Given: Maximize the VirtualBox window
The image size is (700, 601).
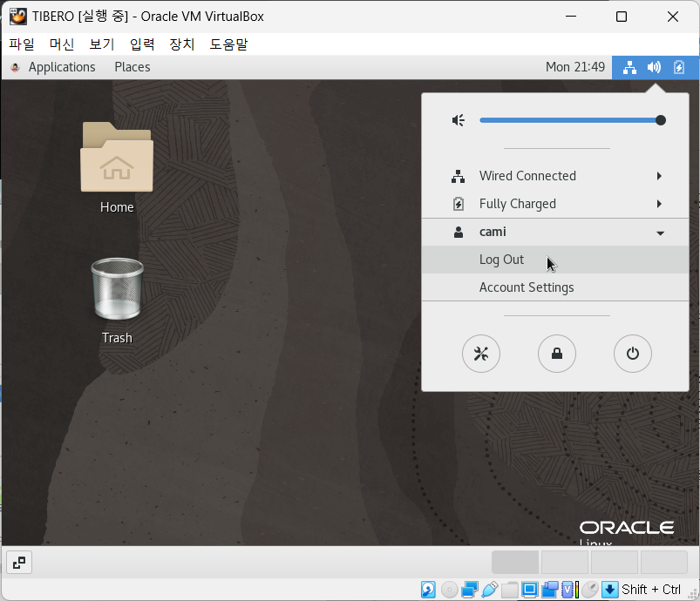Looking at the screenshot, I should 622,17.
